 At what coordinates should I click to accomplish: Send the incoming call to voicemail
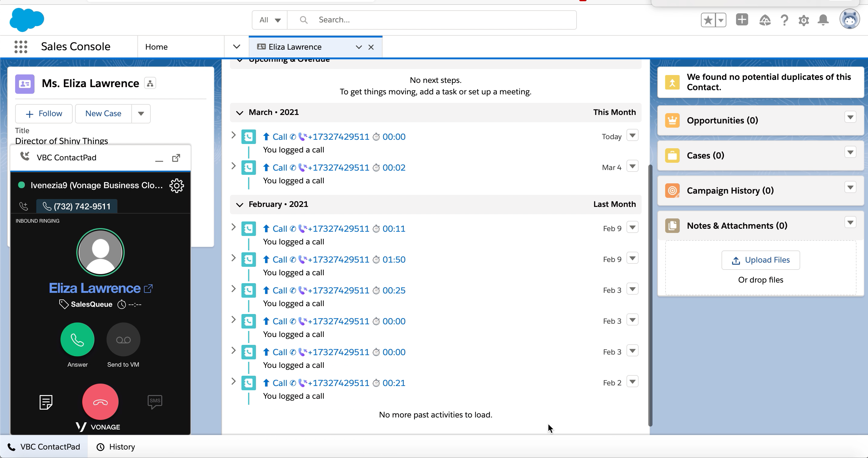tap(123, 339)
